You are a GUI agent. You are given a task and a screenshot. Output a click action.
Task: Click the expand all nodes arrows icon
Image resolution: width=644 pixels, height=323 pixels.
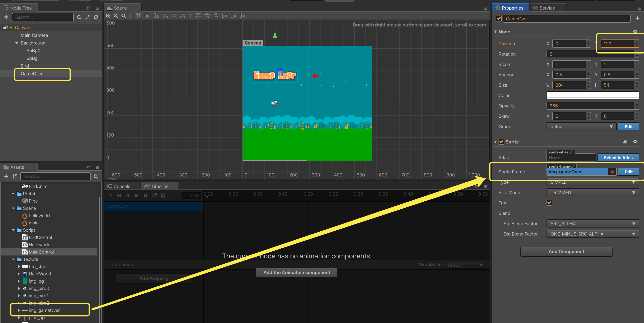tap(88, 17)
